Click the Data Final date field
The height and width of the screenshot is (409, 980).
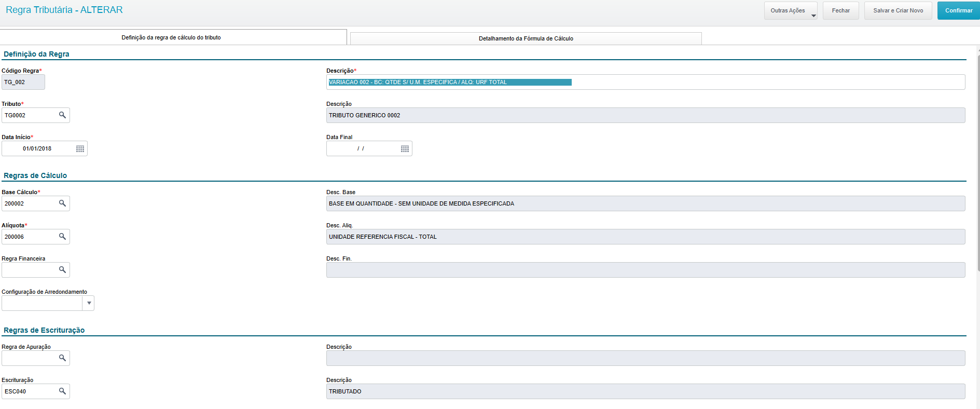[x=362, y=149]
